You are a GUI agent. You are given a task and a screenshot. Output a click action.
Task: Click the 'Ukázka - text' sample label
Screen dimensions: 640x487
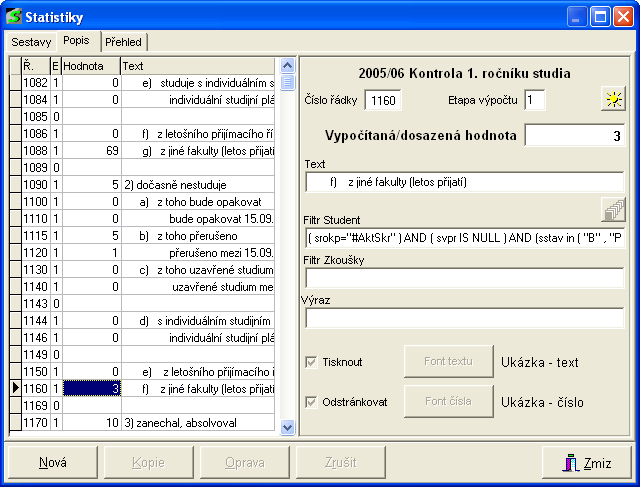[x=540, y=362]
